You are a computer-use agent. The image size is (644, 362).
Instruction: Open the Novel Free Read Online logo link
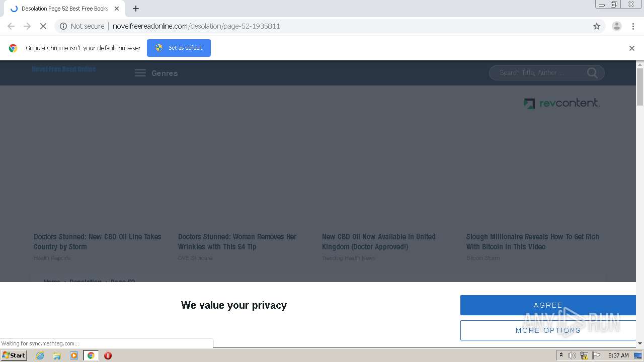63,69
